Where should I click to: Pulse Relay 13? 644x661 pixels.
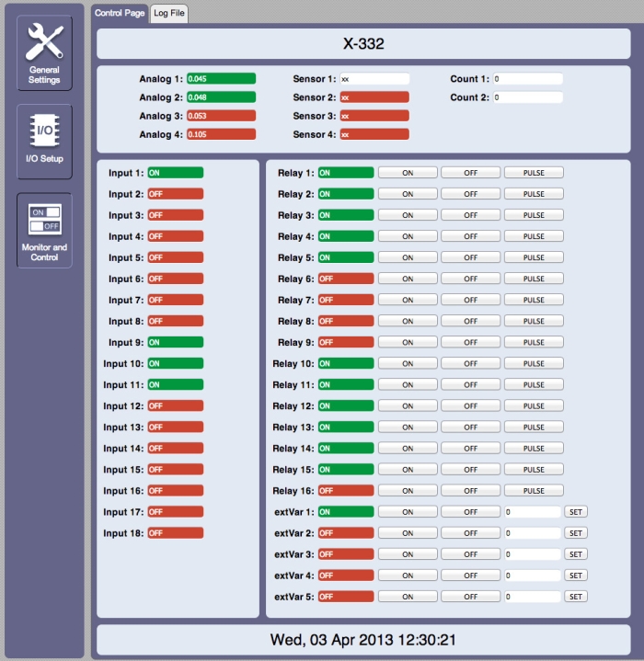click(x=534, y=427)
